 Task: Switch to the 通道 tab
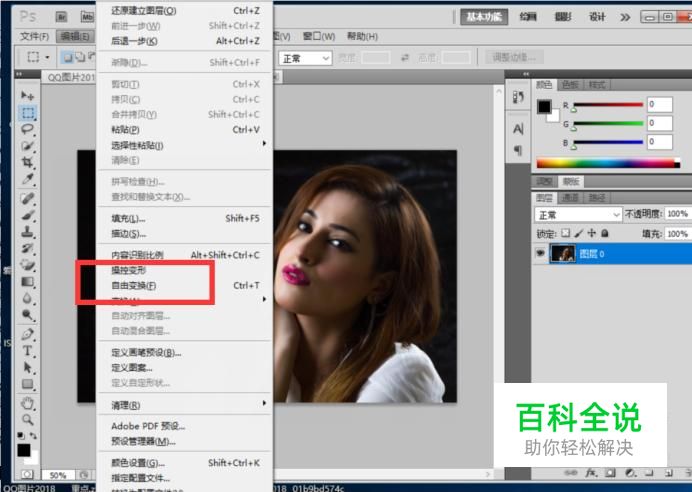pyautogui.click(x=570, y=197)
